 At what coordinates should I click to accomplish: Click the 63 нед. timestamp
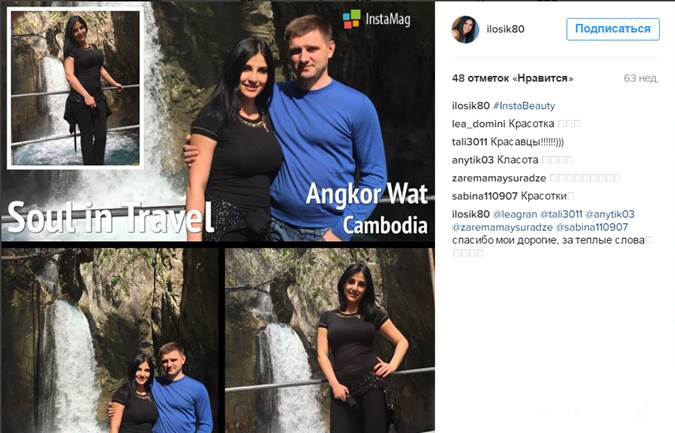pyautogui.click(x=641, y=78)
